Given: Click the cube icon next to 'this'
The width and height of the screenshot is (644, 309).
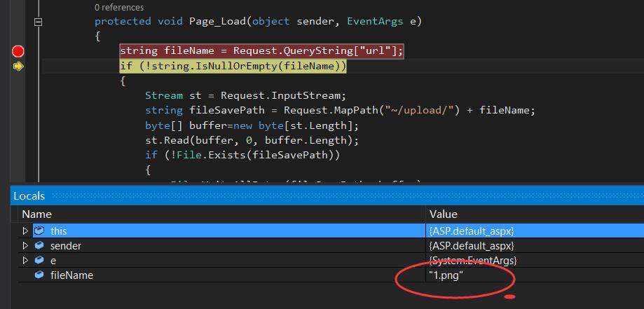Looking at the screenshot, I should [x=39, y=231].
